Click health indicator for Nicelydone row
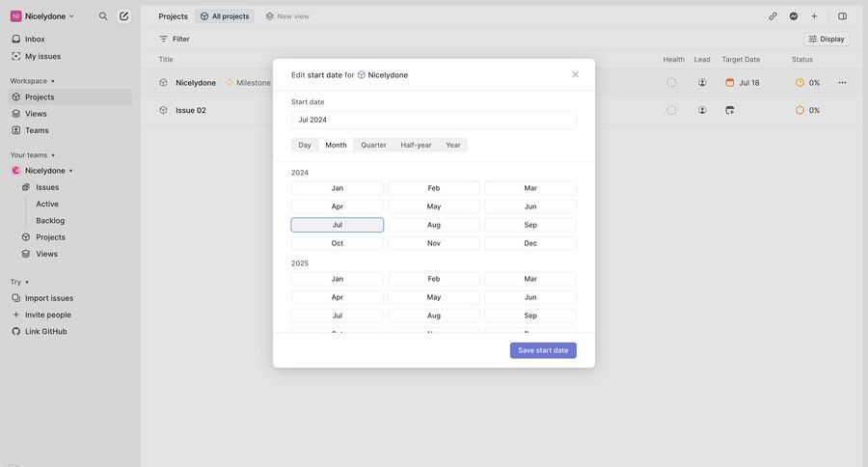The width and height of the screenshot is (868, 467). tap(671, 83)
